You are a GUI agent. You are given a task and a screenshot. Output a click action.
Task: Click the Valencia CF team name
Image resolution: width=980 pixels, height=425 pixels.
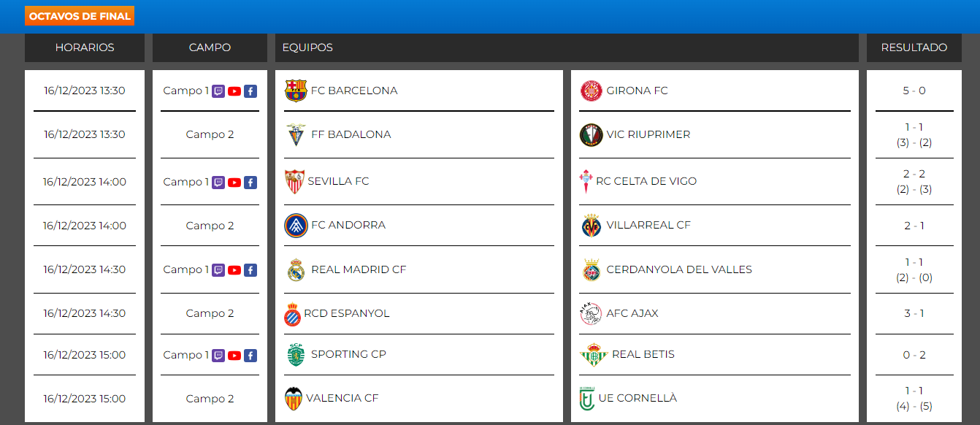coord(342,398)
